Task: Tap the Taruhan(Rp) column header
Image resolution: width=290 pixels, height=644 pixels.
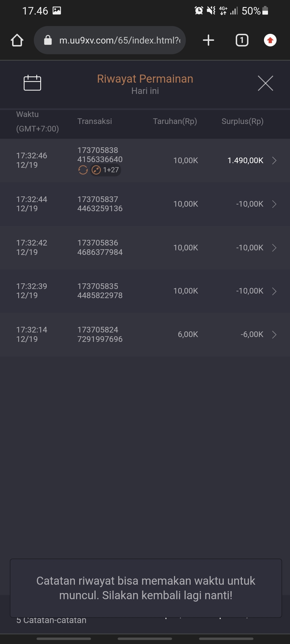Action: (x=175, y=121)
